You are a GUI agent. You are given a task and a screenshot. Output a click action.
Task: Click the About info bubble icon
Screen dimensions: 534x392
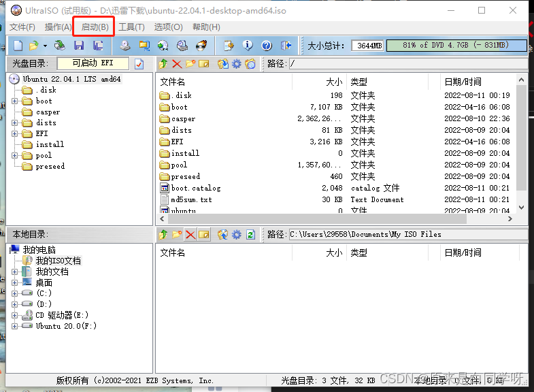(248, 46)
